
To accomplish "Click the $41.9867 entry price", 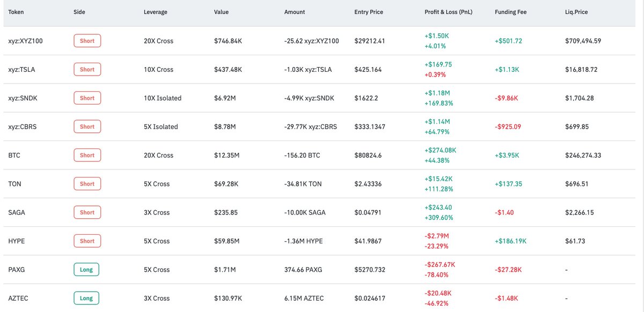I will point(368,241).
